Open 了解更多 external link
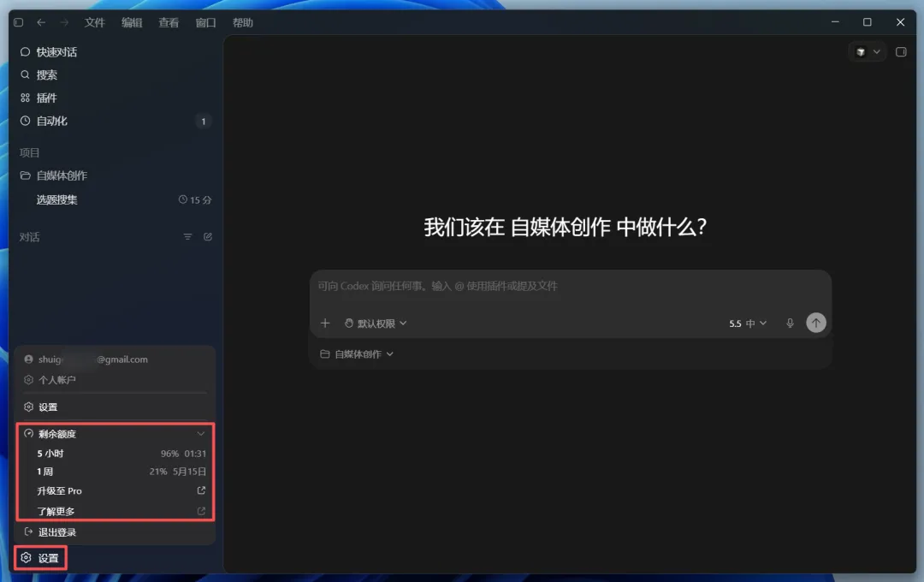The image size is (924, 582). 201,511
